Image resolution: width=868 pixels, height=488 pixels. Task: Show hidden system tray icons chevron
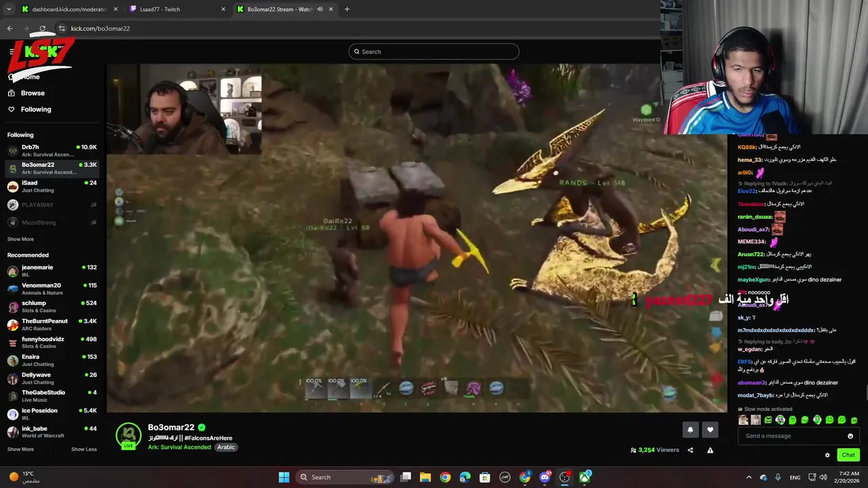(x=749, y=477)
